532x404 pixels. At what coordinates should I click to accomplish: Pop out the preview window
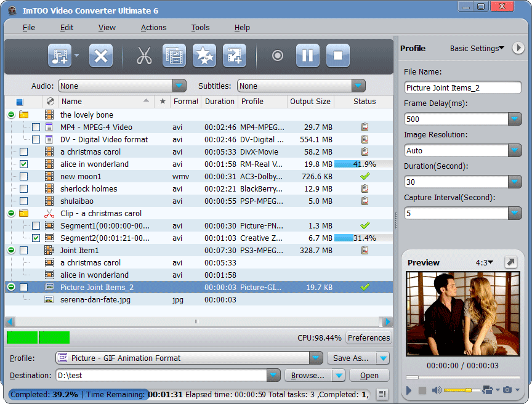coord(510,262)
